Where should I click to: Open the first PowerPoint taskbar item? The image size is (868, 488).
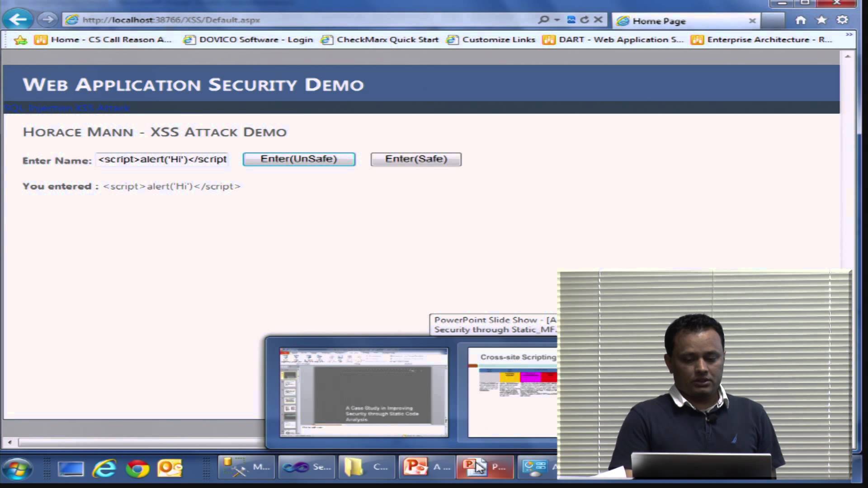tap(427, 467)
